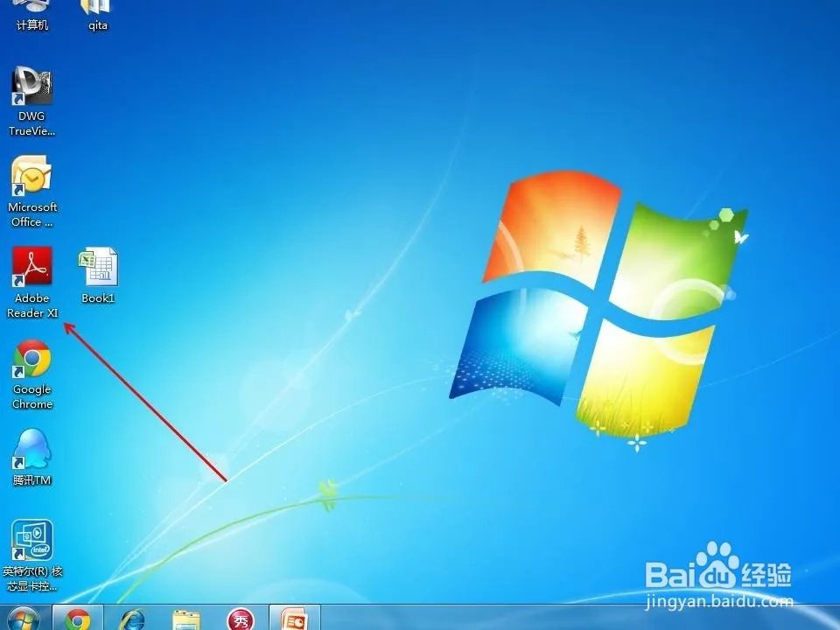Click the jingyan.baidu.com watermark text
This screenshot has height=630, width=840.
[x=717, y=602]
